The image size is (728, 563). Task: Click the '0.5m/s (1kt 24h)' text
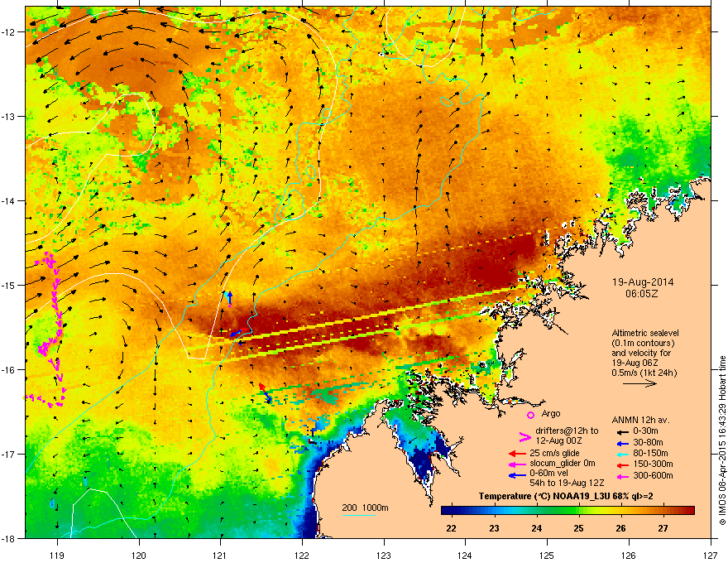click(644, 373)
